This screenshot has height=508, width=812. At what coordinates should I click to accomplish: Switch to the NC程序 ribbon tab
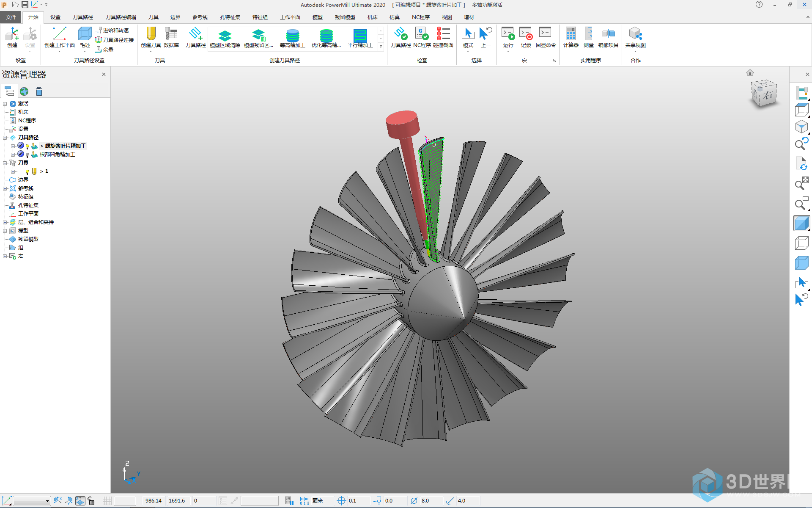tap(421, 17)
